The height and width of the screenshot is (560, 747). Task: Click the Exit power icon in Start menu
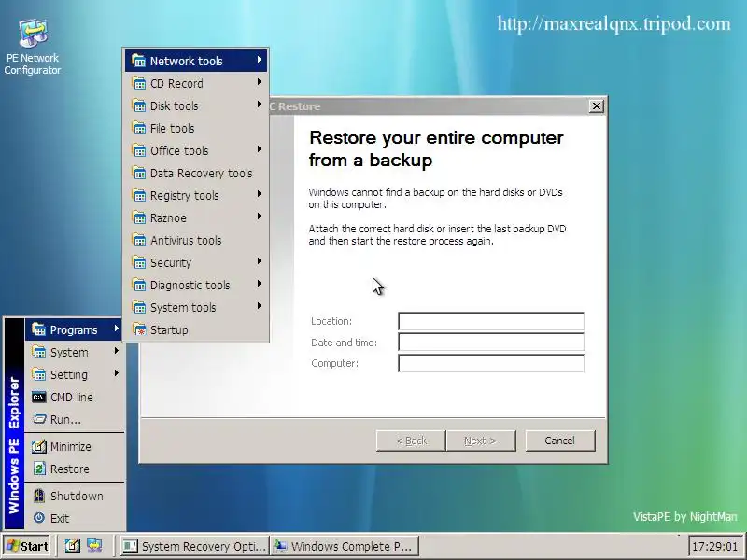pos(38,518)
